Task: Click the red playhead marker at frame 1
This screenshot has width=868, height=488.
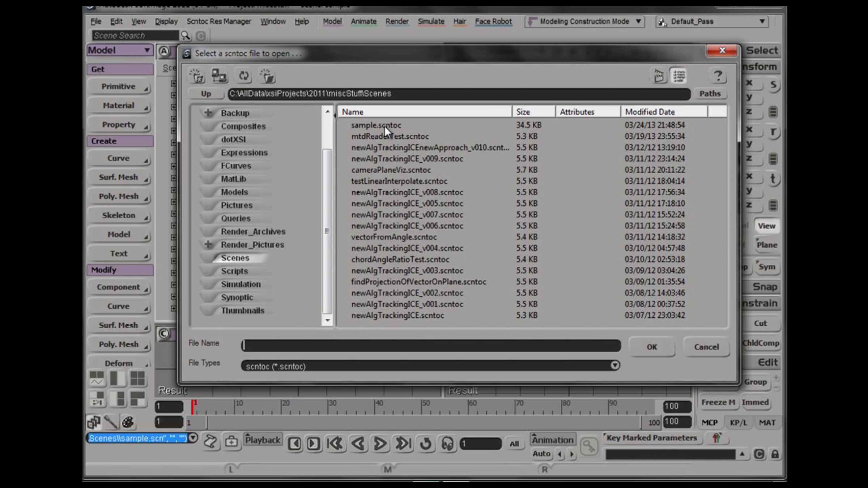Action: (193, 406)
